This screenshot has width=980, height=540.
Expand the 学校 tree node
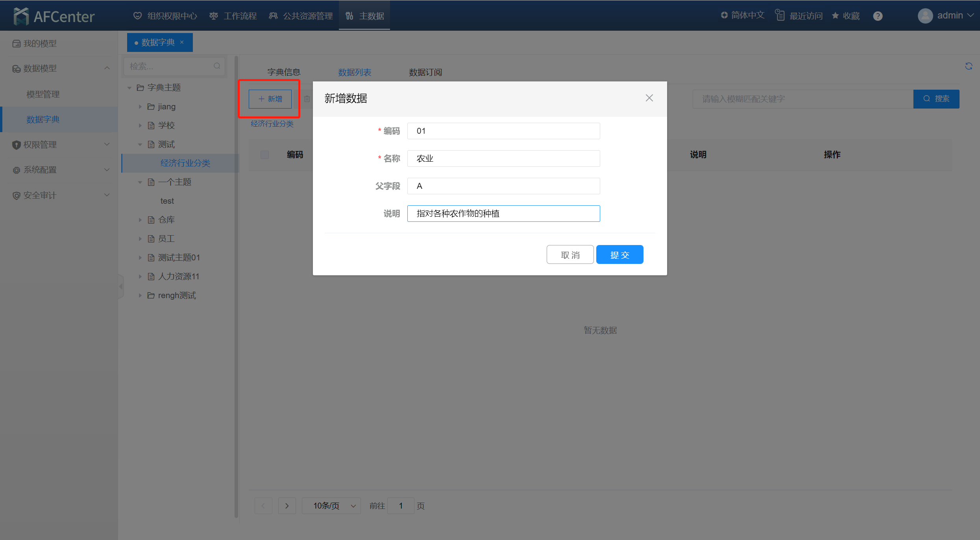pyautogui.click(x=140, y=125)
